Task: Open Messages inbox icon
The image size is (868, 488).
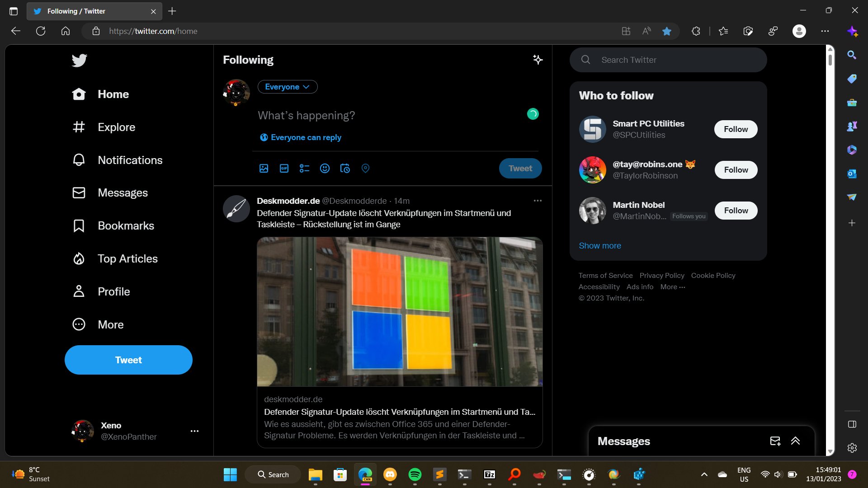Action: pyautogui.click(x=775, y=441)
